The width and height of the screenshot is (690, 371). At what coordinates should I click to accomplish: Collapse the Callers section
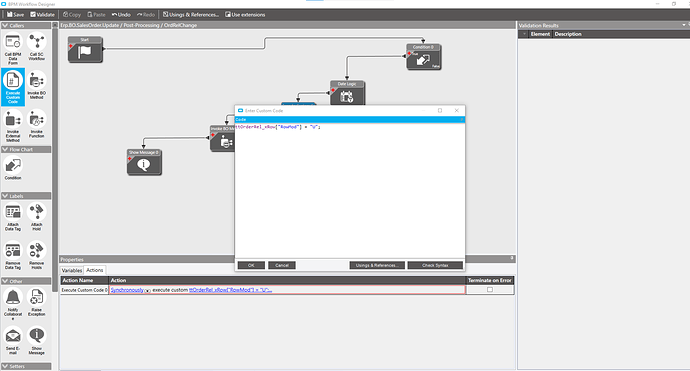click(x=5, y=26)
